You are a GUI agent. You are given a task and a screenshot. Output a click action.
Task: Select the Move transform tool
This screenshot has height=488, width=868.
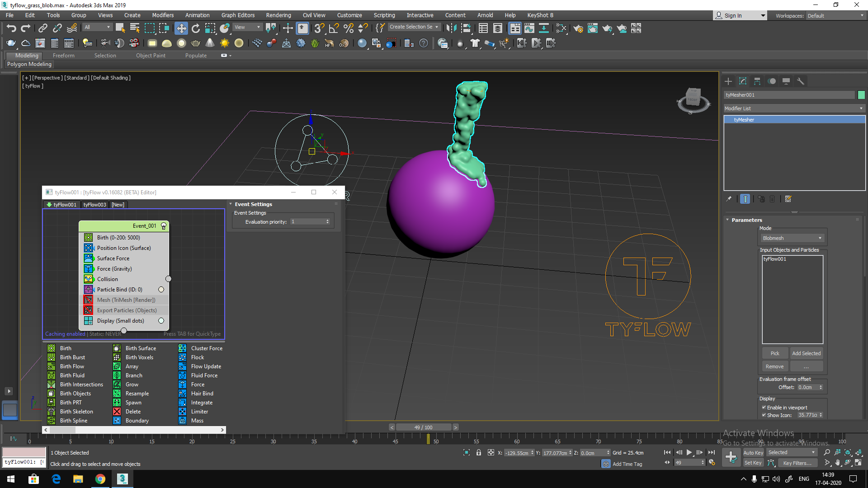tap(181, 28)
